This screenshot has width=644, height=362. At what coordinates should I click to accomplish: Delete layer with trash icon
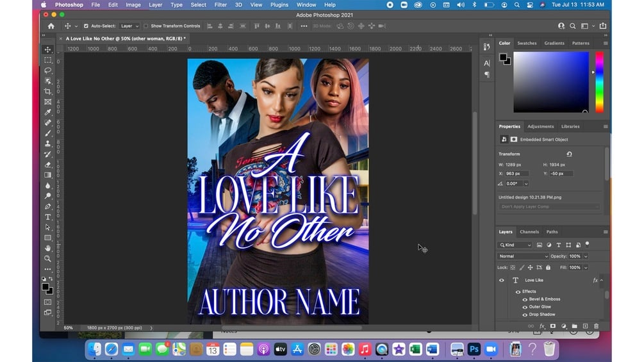click(597, 326)
